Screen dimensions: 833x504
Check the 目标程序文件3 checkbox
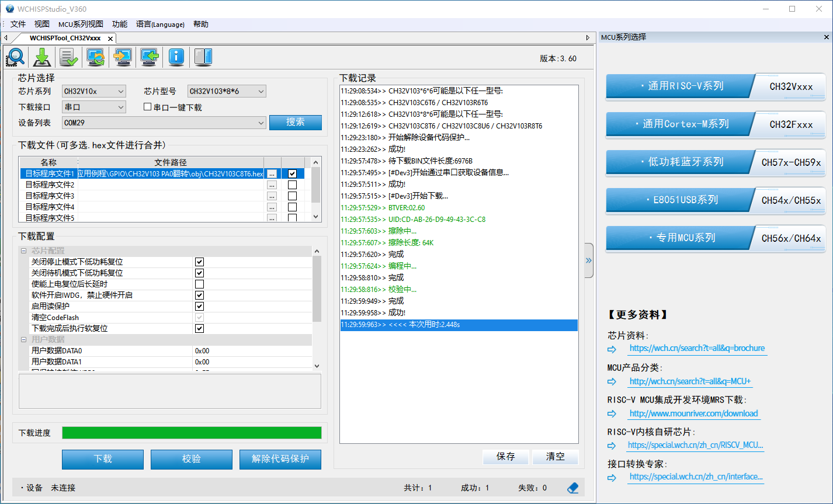click(293, 196)
